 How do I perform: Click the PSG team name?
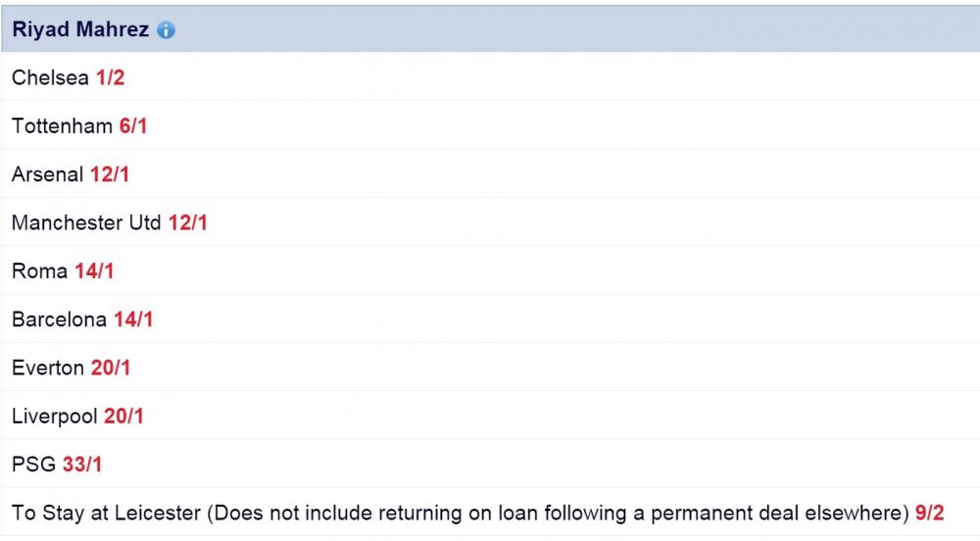[x=33, y=465]
